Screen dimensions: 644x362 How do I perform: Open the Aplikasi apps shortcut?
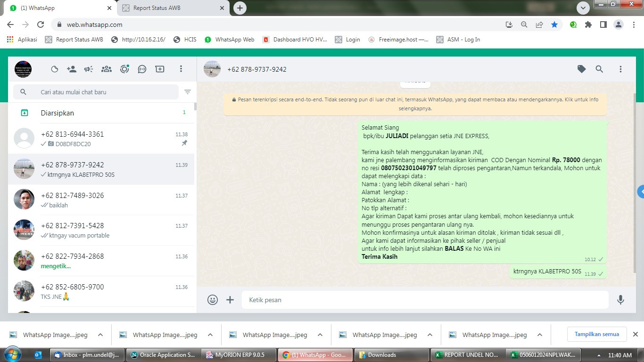(x=22, y=40)
